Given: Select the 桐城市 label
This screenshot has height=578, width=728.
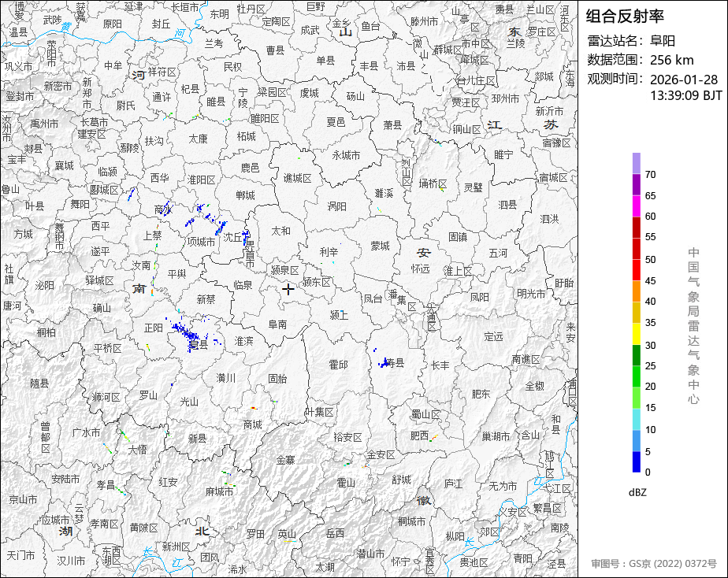Looking at the screenshot, I should (411, 521).
